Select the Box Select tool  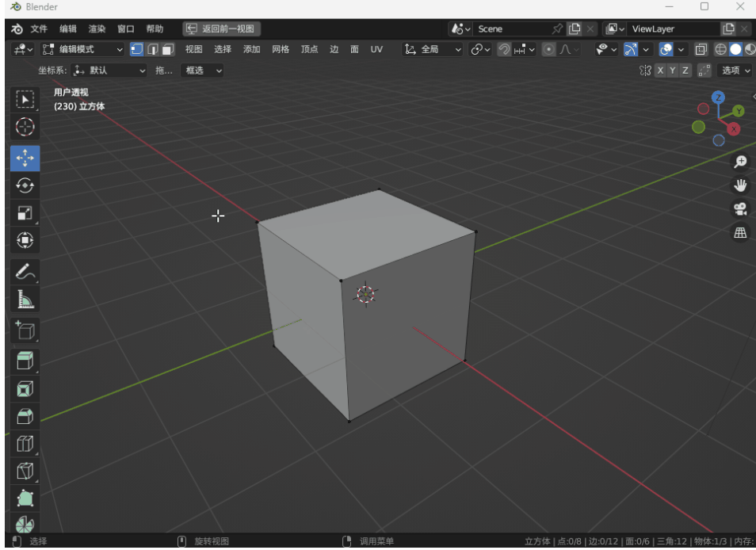pos(25,99)
